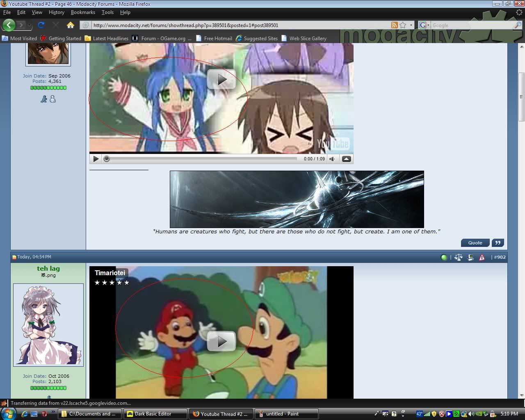This screenshot has width=525, height=420.
Task: Open the Tools menu
Action: [107, 12]
